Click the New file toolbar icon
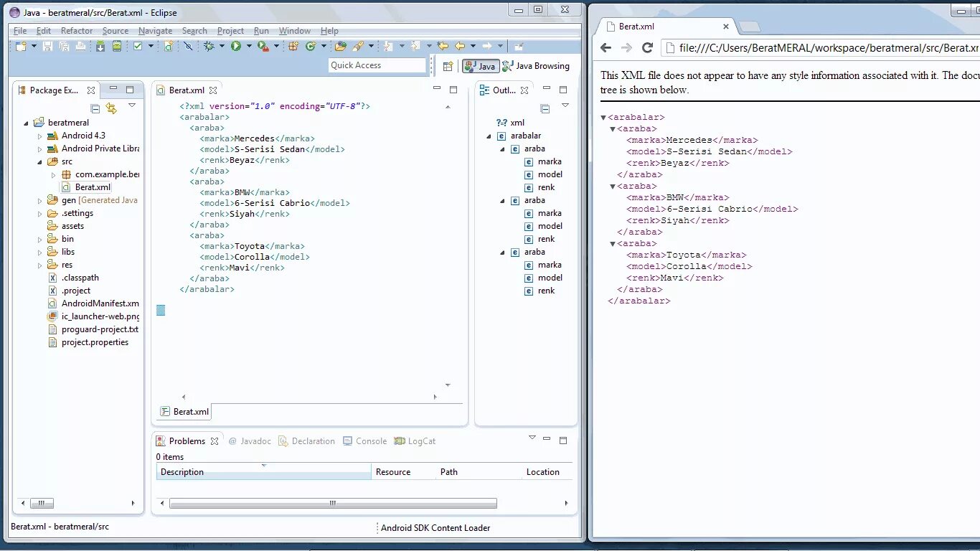This screenshot has width=980, height=551. click(x=22, y=46)
